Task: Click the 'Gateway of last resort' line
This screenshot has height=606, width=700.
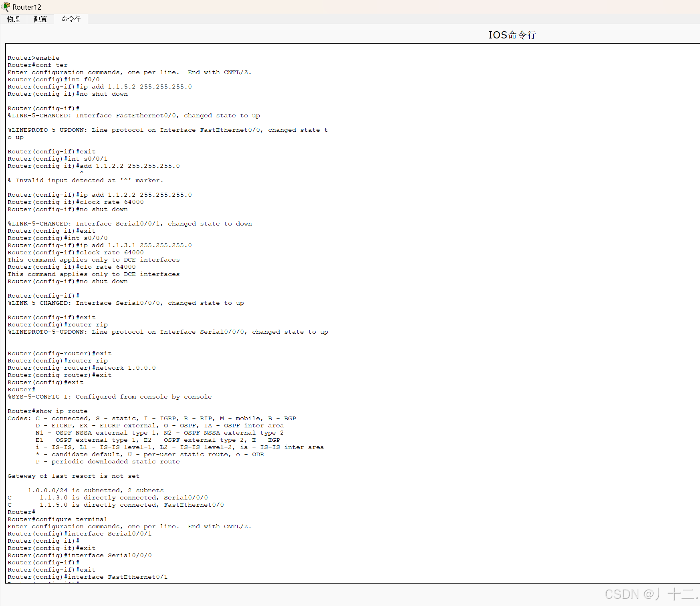Action: pyautogui.click(x=73, y=476)
